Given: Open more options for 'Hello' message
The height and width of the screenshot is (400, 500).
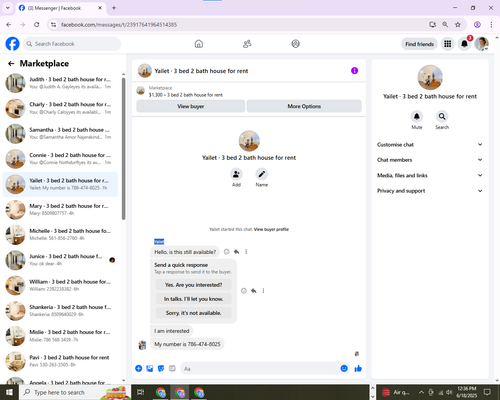Looking at the screenshot, I should click(246, 252).
